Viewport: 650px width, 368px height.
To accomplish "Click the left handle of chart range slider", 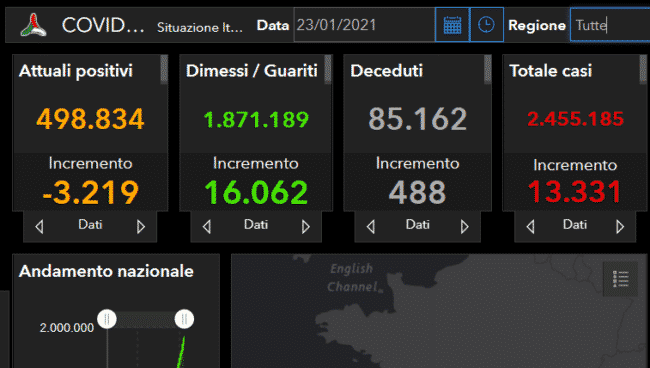I will [x=107, y=319].
